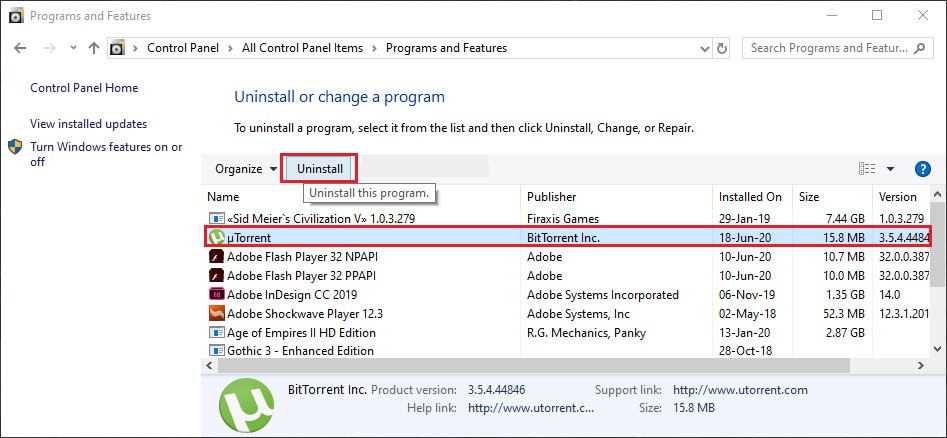
Task: Open Turn Windows features on or off
Action: pos(106,154)
